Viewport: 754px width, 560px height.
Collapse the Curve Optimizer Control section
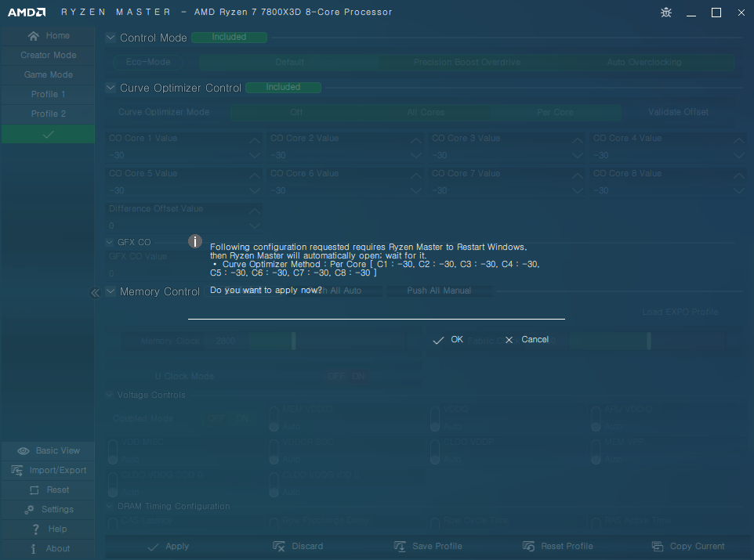(111, 88)
